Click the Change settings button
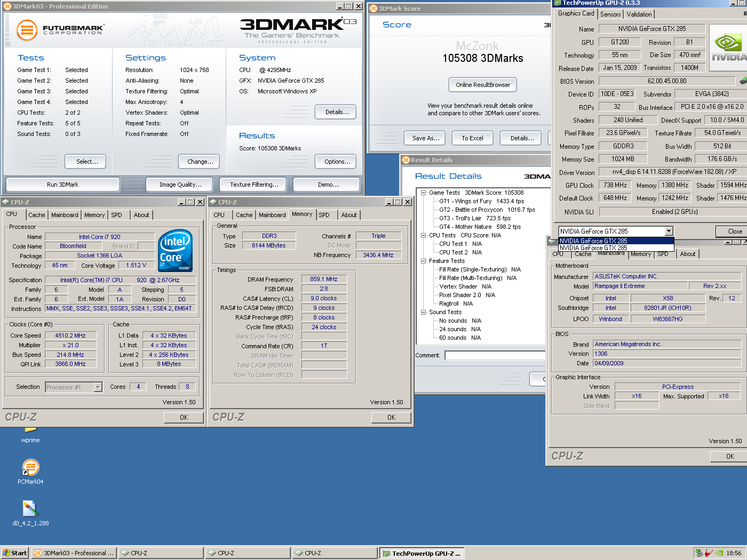This screenshot has height=560, width=747. point(199,162)
